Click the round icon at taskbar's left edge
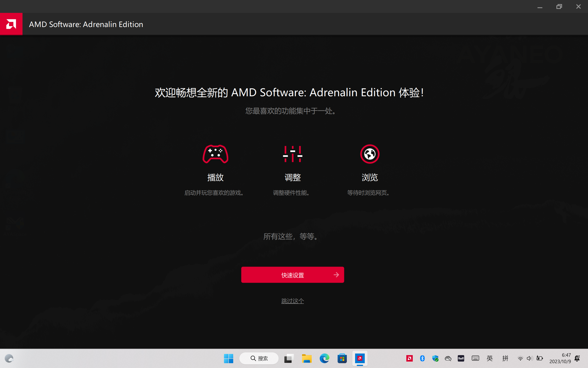This screenshot has height=368, width=588. pyautogui.click(x=9, y=359)
